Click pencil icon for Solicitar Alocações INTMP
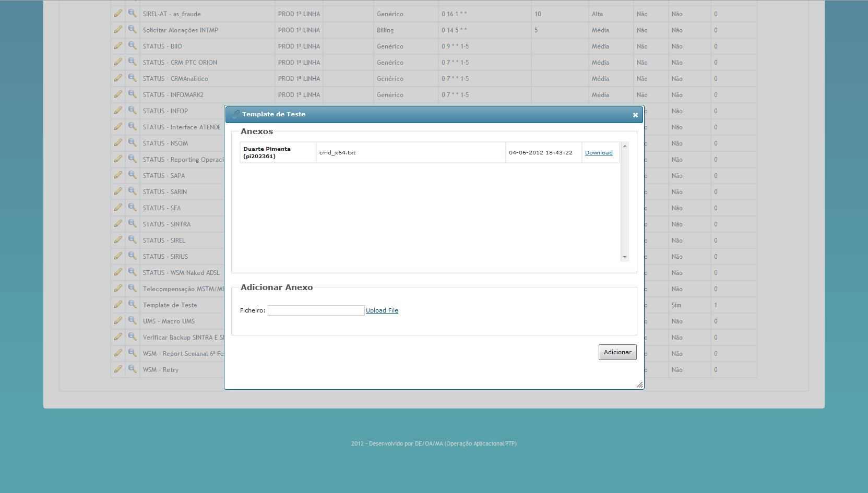The width and height of the screenshot is (868, 493). 118,30
